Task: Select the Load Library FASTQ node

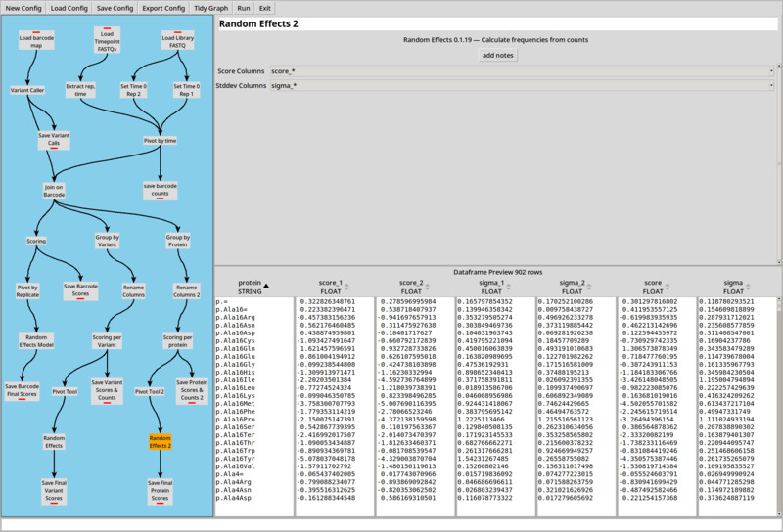Action: click(177, 41)
